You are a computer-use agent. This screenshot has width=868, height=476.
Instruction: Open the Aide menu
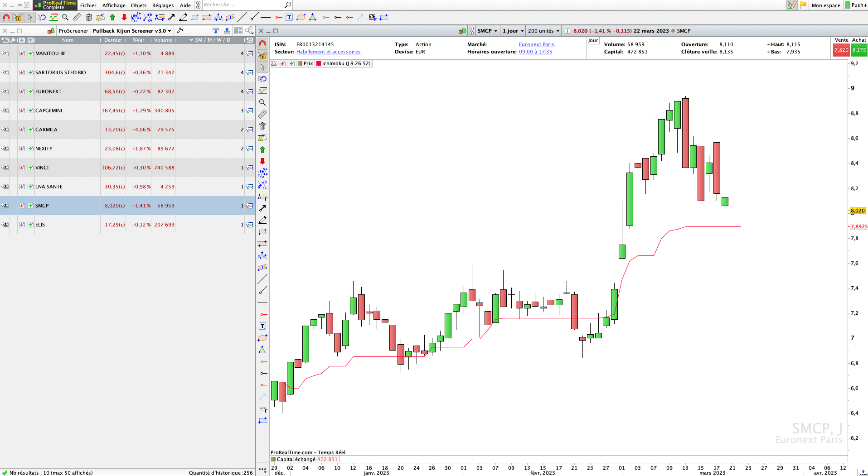[185, 5]
